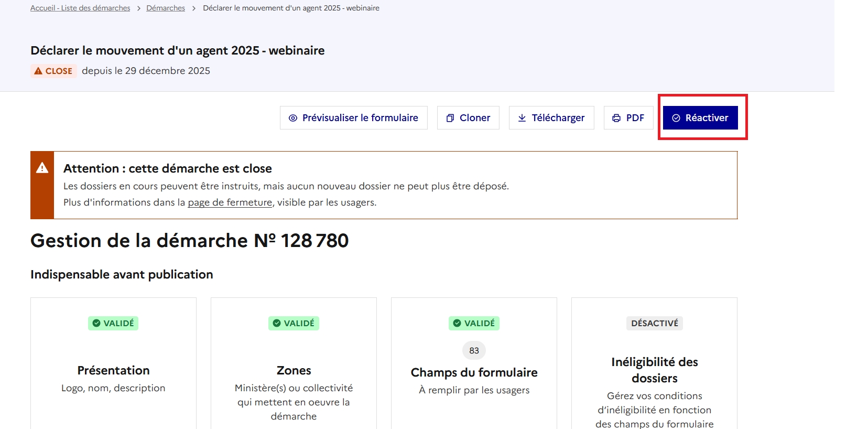Go to Démarches breadcrumb link
The height and width of the screenshot is (429, 868).
[x=166, y=8]
